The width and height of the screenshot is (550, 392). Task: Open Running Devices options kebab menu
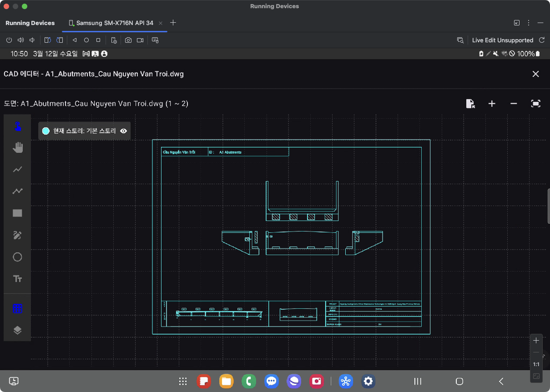pyautogui.click(x=529, y=23)
